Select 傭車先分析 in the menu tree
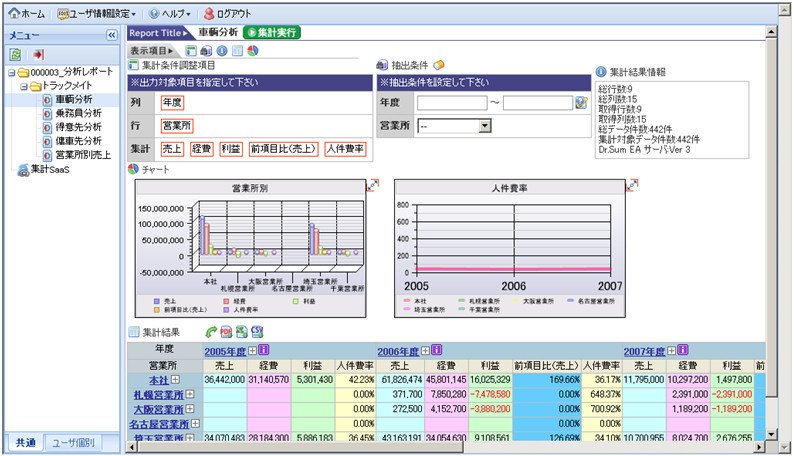This screenshot has height=456, width=794. pos(78,141)
